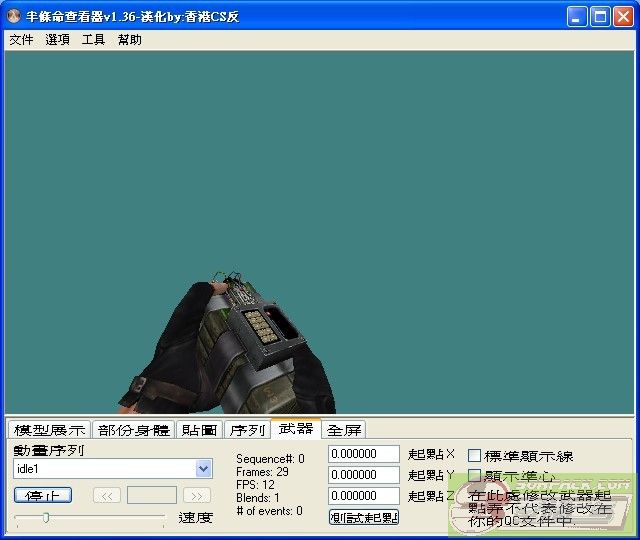Switch to the 序列 tab
640x540 pixels.
247,430
